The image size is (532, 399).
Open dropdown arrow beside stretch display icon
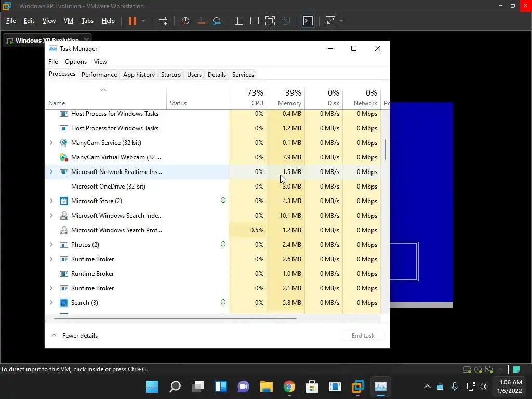point(341,21)
